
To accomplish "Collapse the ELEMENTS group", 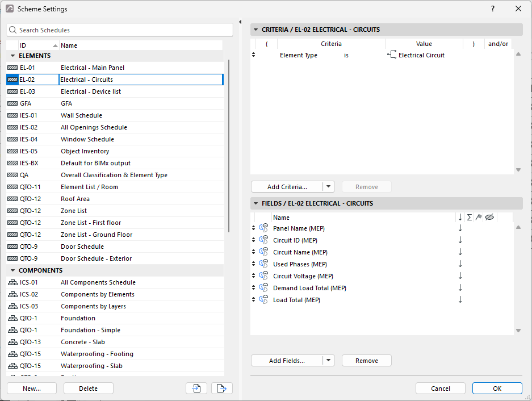I will 13,56.
